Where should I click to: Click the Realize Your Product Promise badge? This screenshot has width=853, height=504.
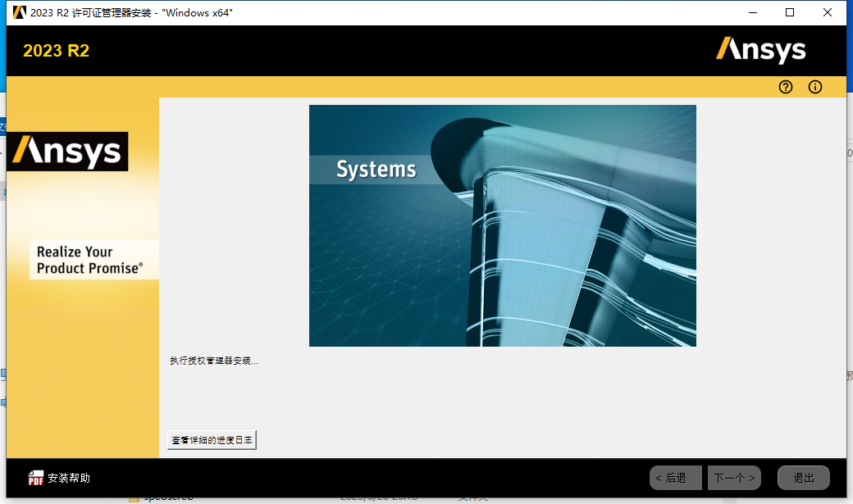coord(94,259)
